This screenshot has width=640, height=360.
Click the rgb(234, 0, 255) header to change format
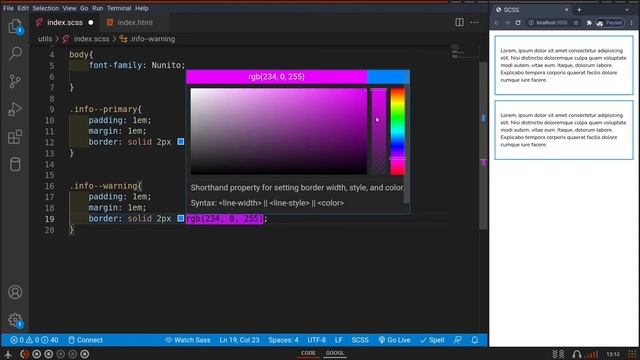click(276, 77)
